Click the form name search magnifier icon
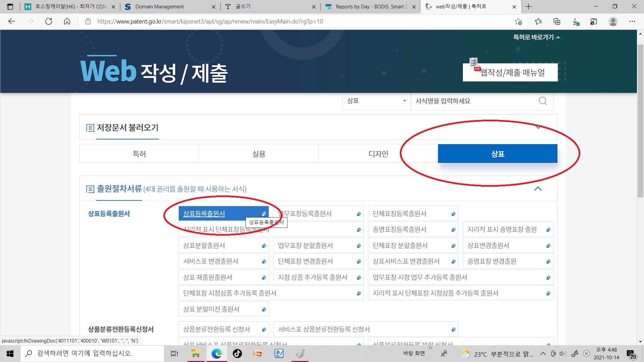The height and width of the screenshot is (362, 644). (542, 101)
